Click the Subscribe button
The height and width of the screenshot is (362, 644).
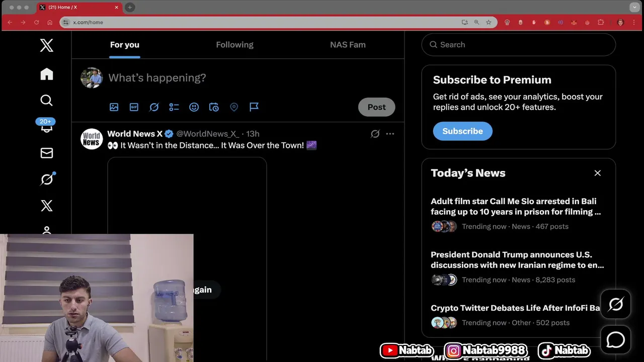[463, 131]
